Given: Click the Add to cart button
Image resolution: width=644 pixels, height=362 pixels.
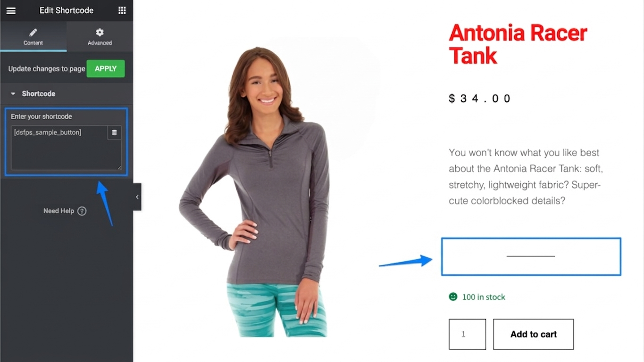Looking at the screenshot, I should [x=534, y=334].
